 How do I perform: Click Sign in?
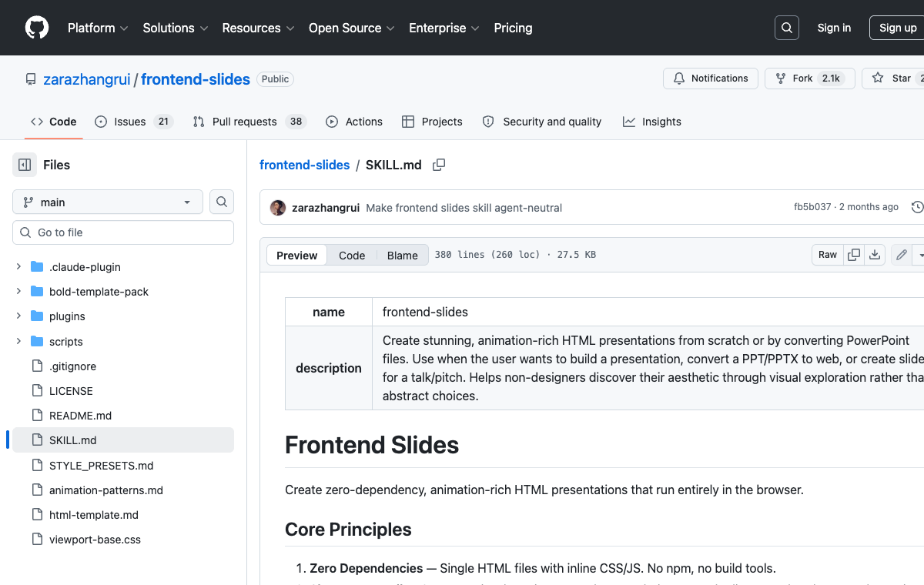(834, 28)
